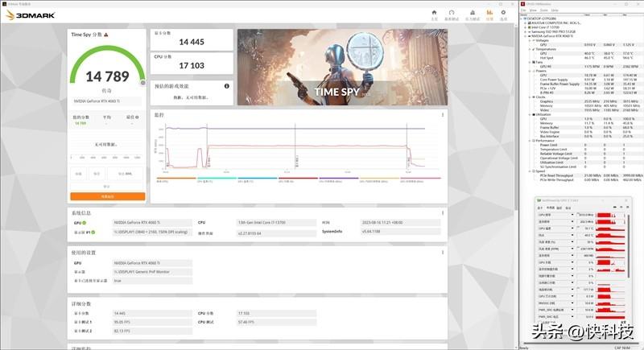Click the red legend swatch under monitoring chart
Screen dimensions: 644x350
[x=298, y=178]
